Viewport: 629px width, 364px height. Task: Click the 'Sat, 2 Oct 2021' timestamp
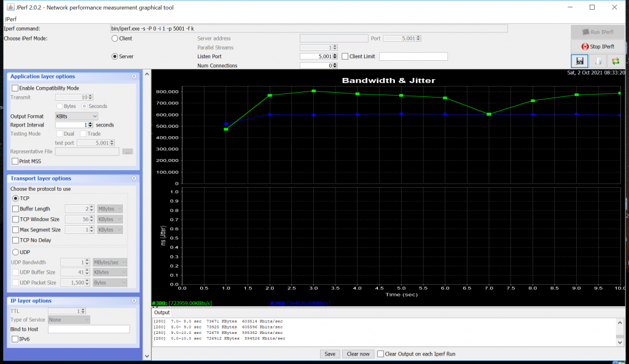(596, 73)
